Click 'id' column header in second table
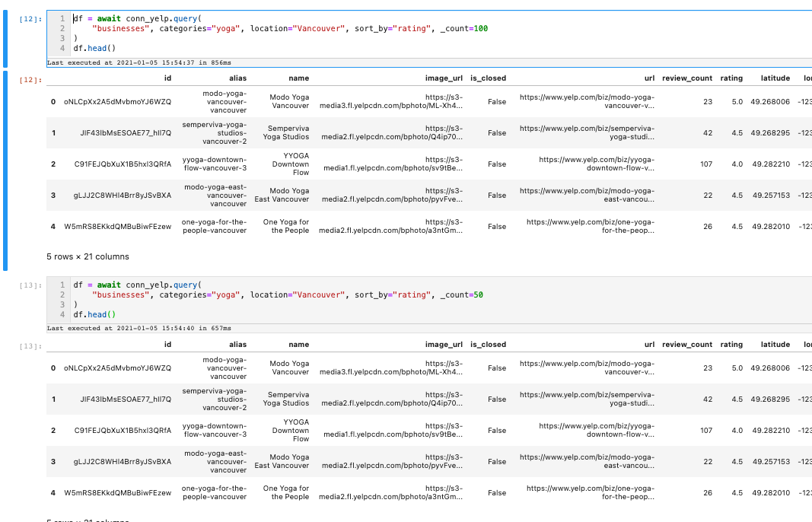Image resolution: width=812 pixels, height=522 pixels. pyautogui.click(x=167, y=345)
